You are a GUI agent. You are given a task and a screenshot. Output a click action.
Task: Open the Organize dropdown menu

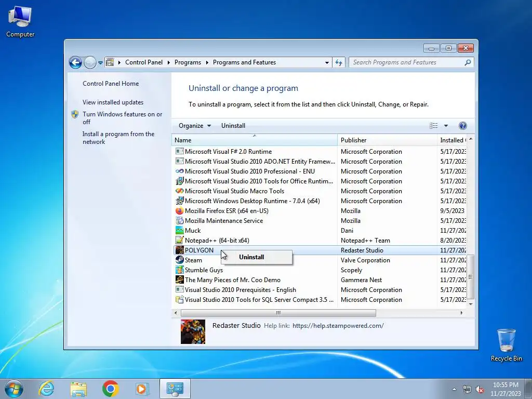195,126
